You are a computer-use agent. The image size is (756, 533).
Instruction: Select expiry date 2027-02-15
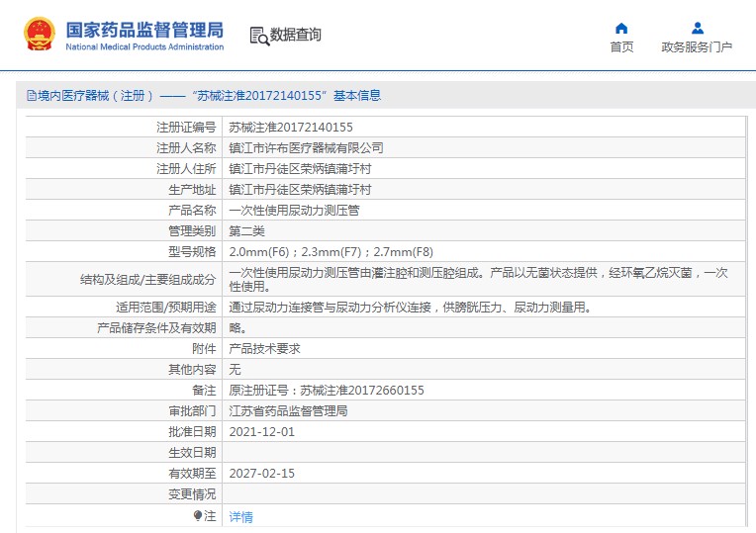click(x=262, y=473)
